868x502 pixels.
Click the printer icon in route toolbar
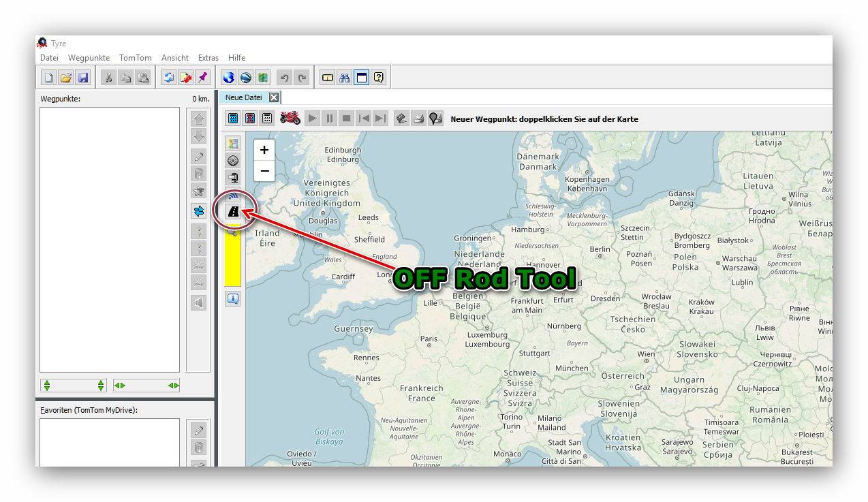point(418,119)
